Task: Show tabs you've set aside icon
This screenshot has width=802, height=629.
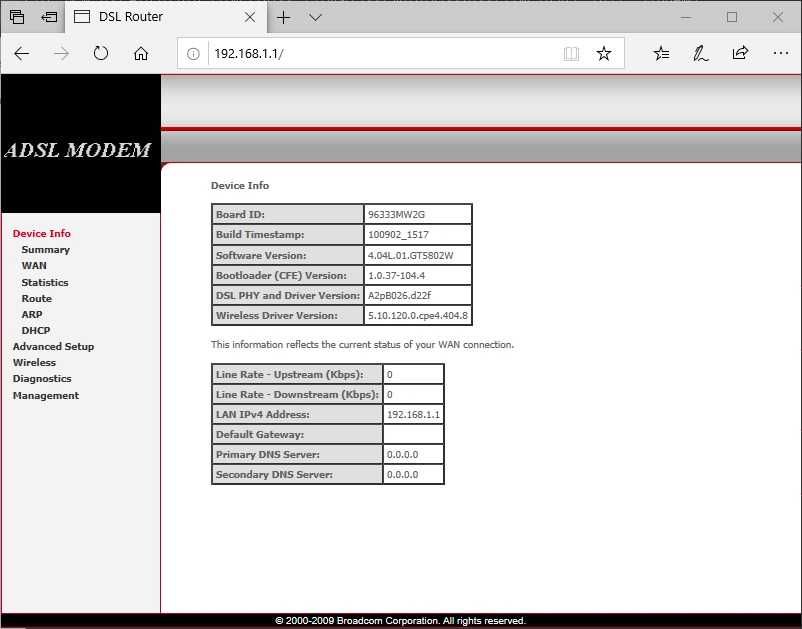Action: click(17, 17)
